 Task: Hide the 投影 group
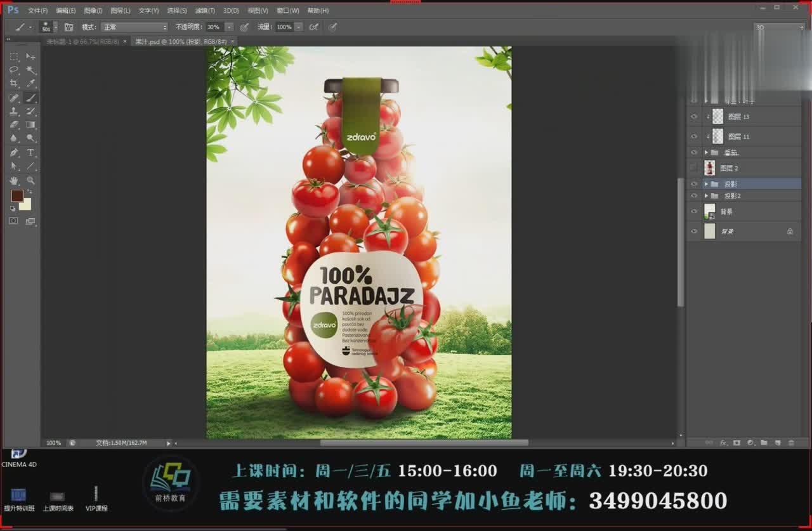click(693, 184)
